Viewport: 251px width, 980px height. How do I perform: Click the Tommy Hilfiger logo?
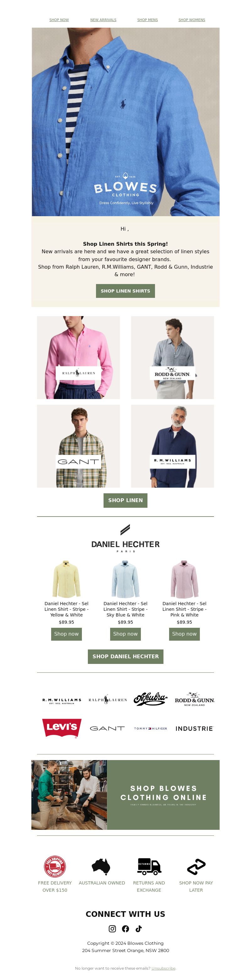(x=150, y=729)
